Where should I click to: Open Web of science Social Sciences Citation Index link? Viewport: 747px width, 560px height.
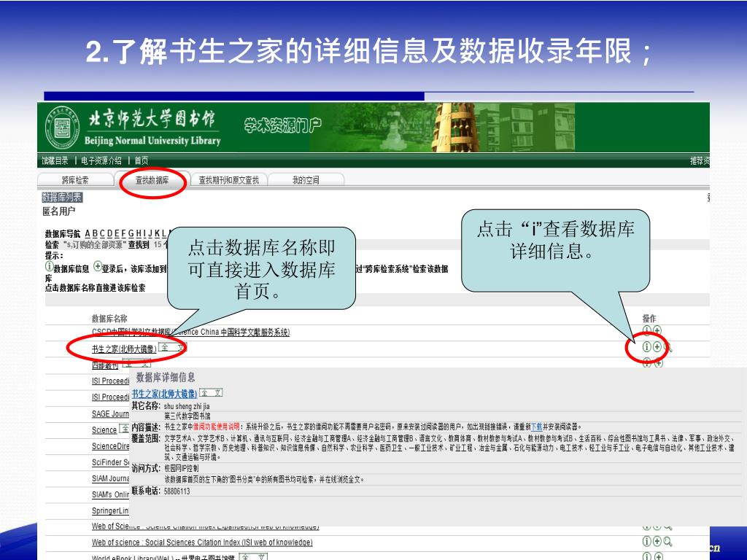click(203, 542)
